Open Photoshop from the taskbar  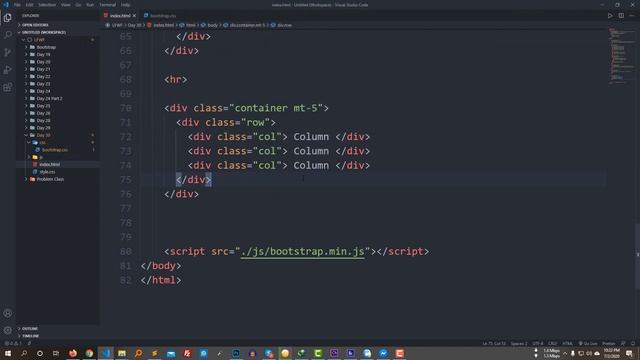tap(236, 353)
